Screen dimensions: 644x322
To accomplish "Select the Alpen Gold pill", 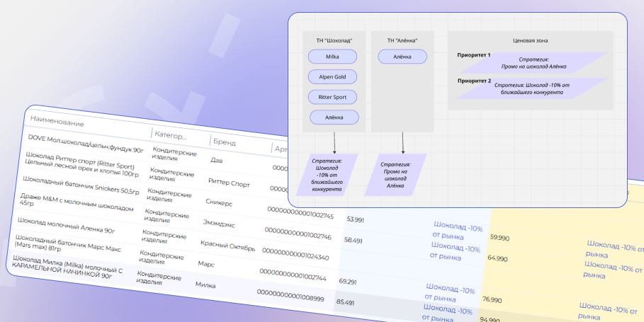I will pos(332,76).
